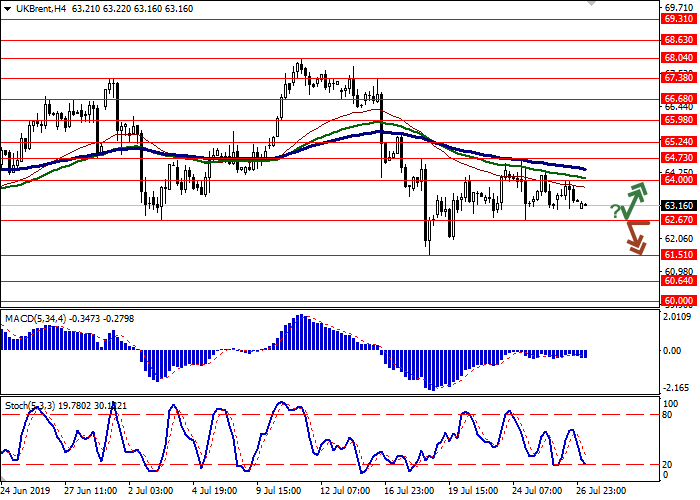
Task: Click the MACD(5,34,4) indicator label
Action: [36, 318]
